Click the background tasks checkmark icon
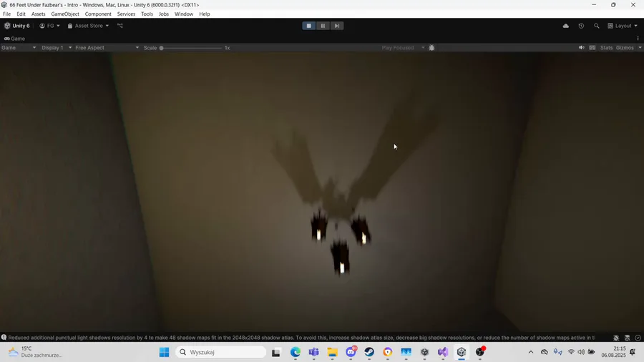Image resolution: width=644 pixels, height=362 pixels. (x=638, y=338)
